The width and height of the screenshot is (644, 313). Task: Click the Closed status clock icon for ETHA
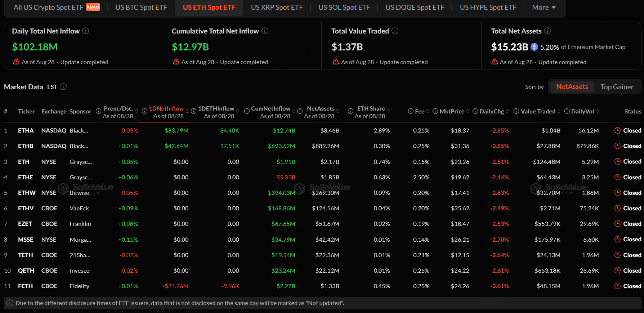(x=617, y=130)
